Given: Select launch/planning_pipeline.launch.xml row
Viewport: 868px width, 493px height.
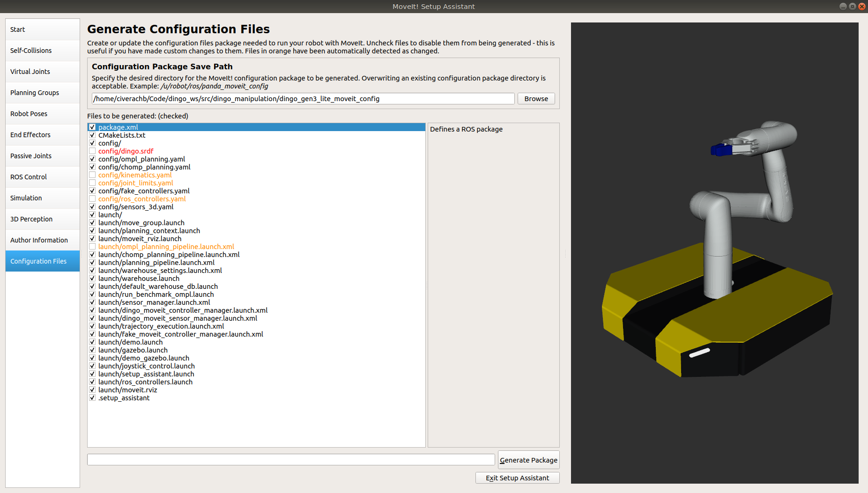Looking at the screenshot, I should (x=256, y=263).
